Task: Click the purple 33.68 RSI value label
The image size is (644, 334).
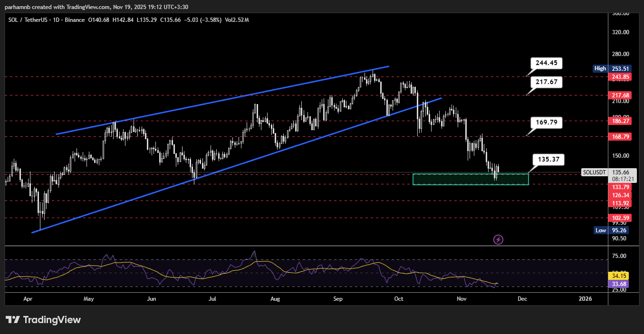Action: point(619,284)
